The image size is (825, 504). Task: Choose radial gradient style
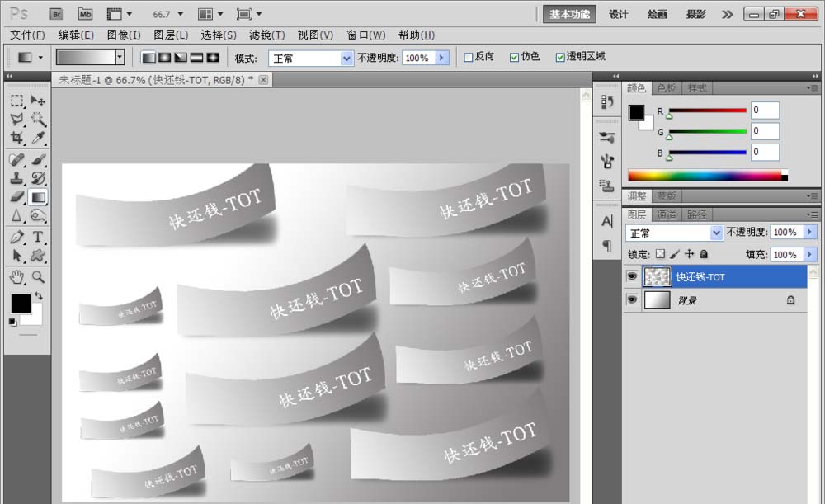click(x=165, y=58)
